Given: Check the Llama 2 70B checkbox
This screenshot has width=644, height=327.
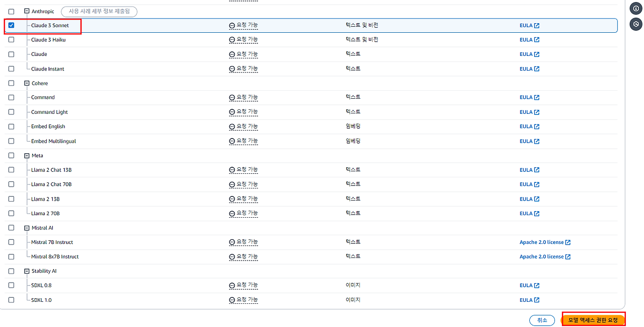Looking at the screenshot, I should (11, 213).
